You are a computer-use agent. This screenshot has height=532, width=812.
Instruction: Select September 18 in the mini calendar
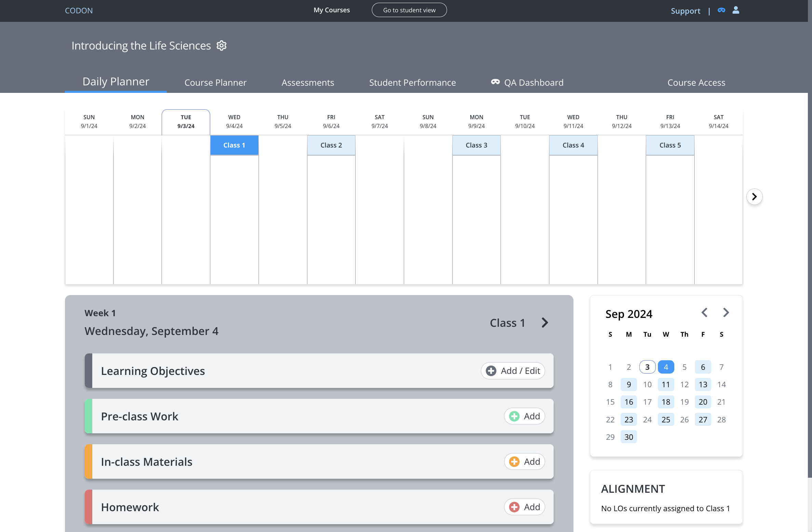[x=665, y=402]
